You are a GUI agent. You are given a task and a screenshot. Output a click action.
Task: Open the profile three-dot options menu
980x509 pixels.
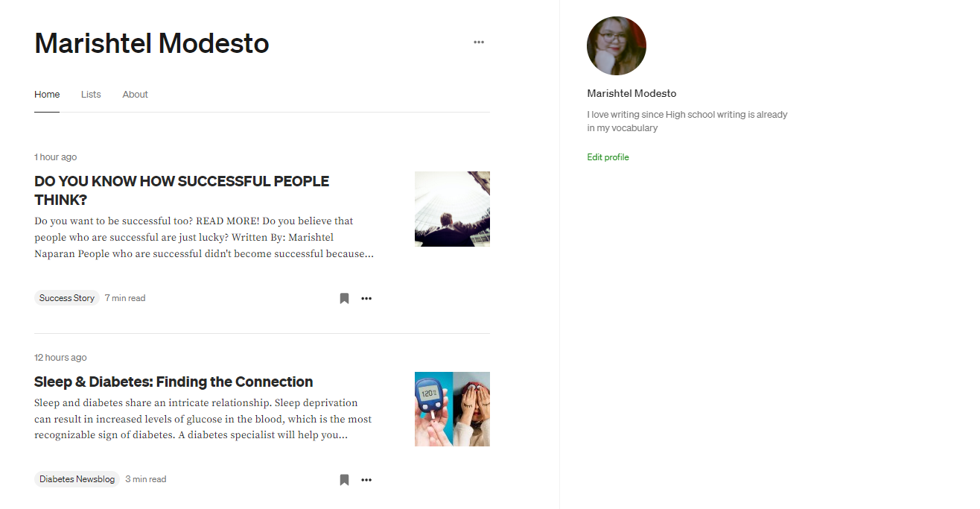coord(479,42)
